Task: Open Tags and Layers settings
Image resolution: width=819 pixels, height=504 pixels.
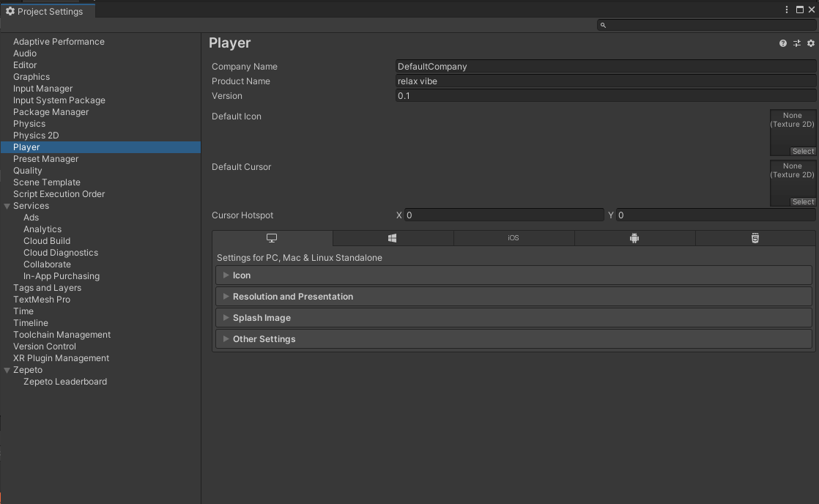Action: click(x=47, y=288)
